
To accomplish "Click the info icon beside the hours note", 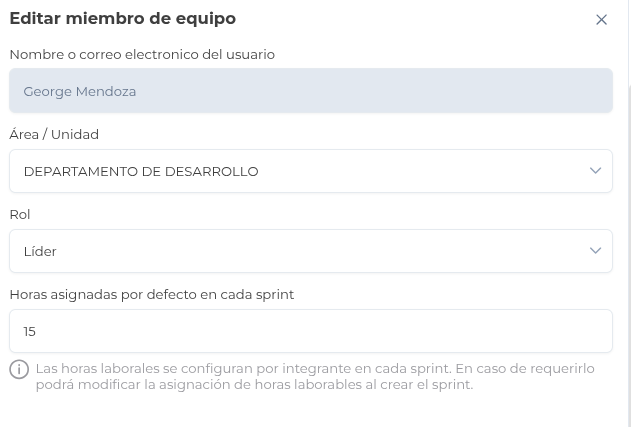I will pos(19,369).
